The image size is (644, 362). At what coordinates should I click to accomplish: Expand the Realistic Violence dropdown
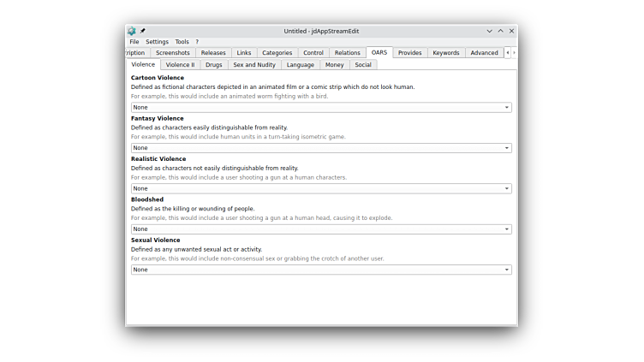pyautogui.click(x=321, y=188)
